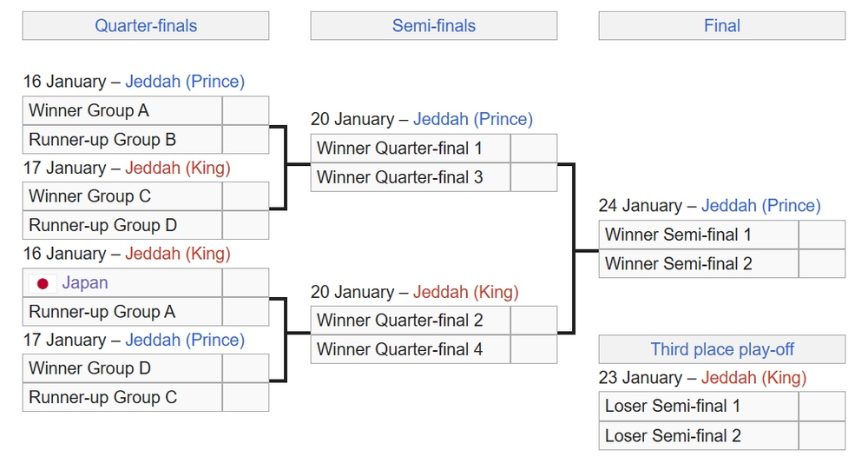Click Jeddah (King) venue above Japan
Viewport: 868px width, 470px height.
pyautogui.click(x=178, y=254)
